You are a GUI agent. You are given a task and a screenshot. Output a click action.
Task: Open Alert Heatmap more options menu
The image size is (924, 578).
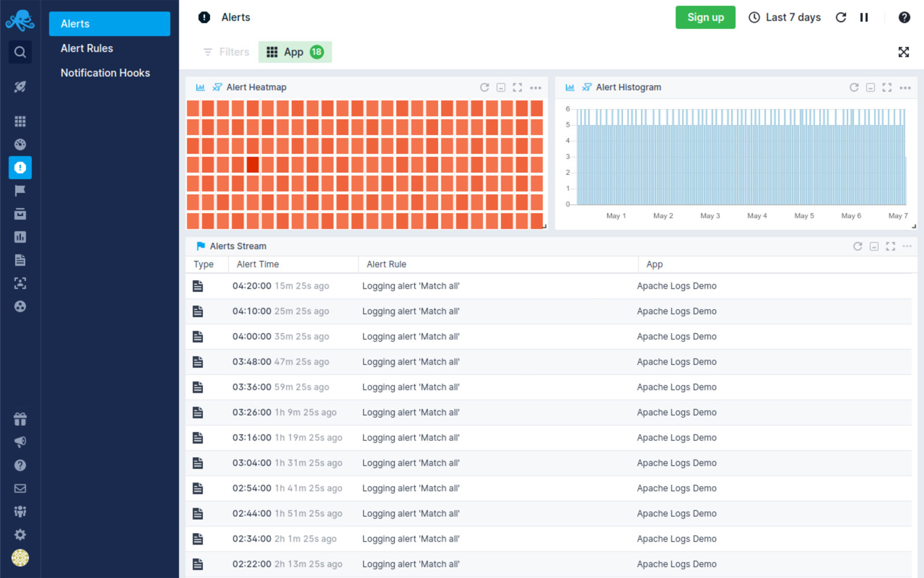(535, 88)
